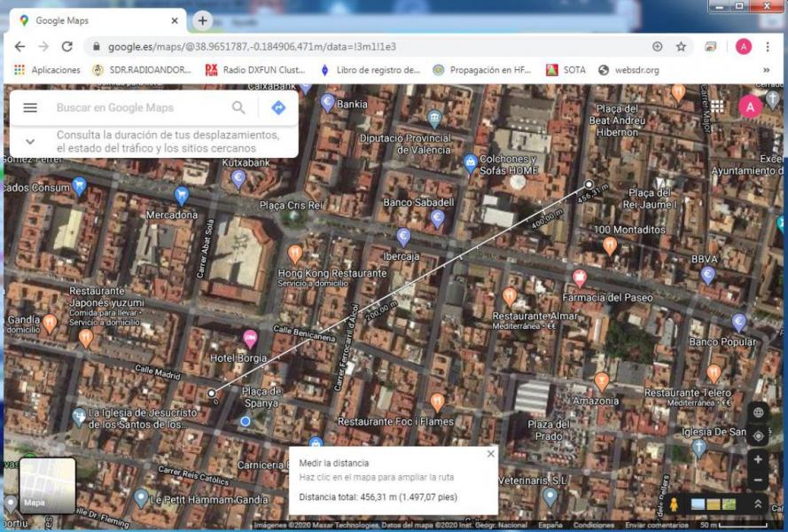Viewport: 788px width, 532px height.
Task: Show more bookmarks via overflow chevron
Action: [x=766, y=70]
